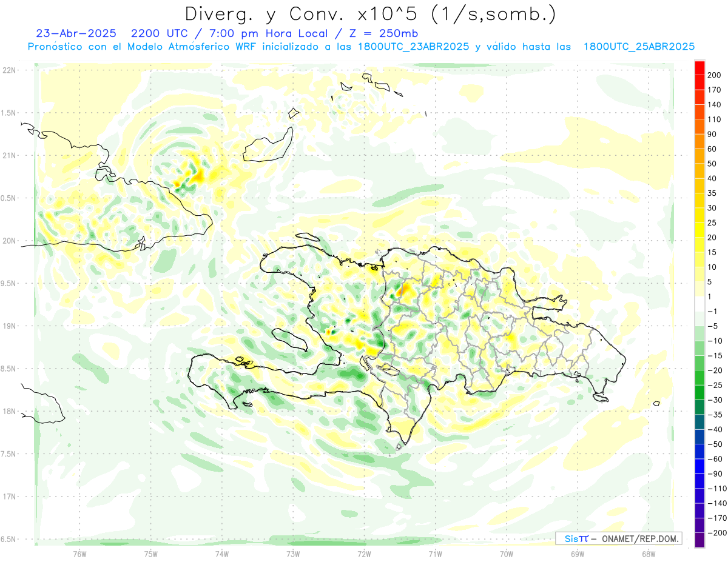The image size is (728, 562).
Task: Click the '74W' longitude label
Action: tap(222, 554)
